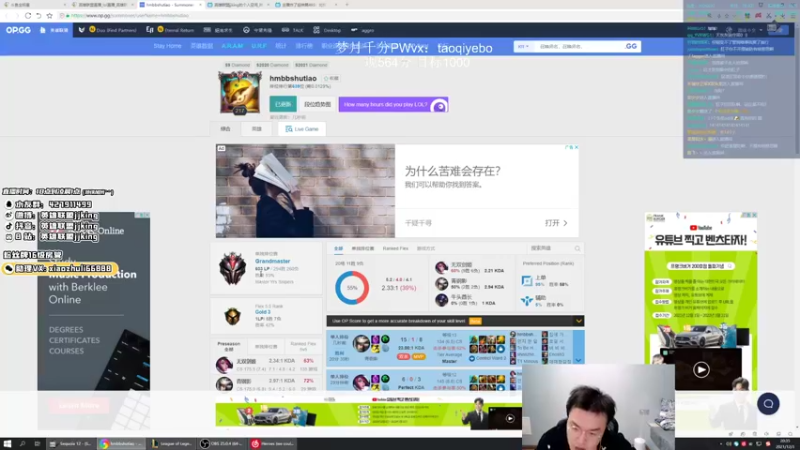Click the champion search field in match history

[x=550, y=248]
